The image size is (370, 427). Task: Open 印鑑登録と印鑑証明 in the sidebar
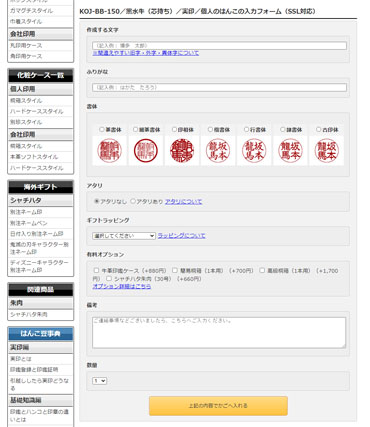pos(34,370)
